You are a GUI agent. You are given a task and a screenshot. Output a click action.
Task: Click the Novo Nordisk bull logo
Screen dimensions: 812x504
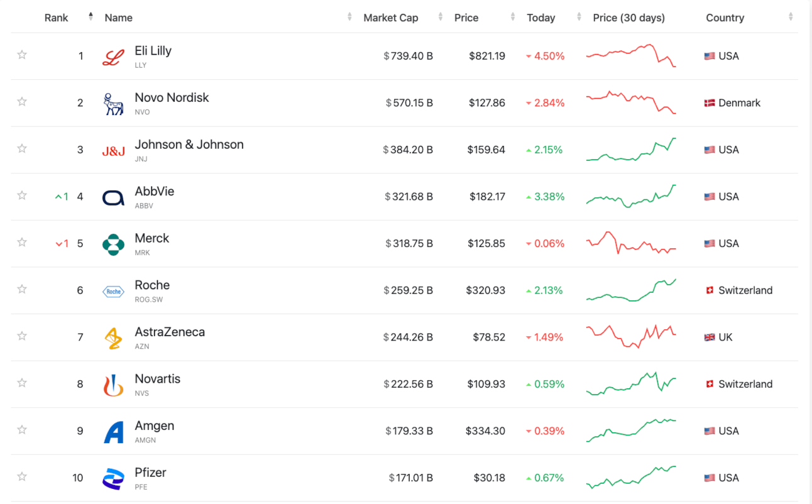[114, 104]
